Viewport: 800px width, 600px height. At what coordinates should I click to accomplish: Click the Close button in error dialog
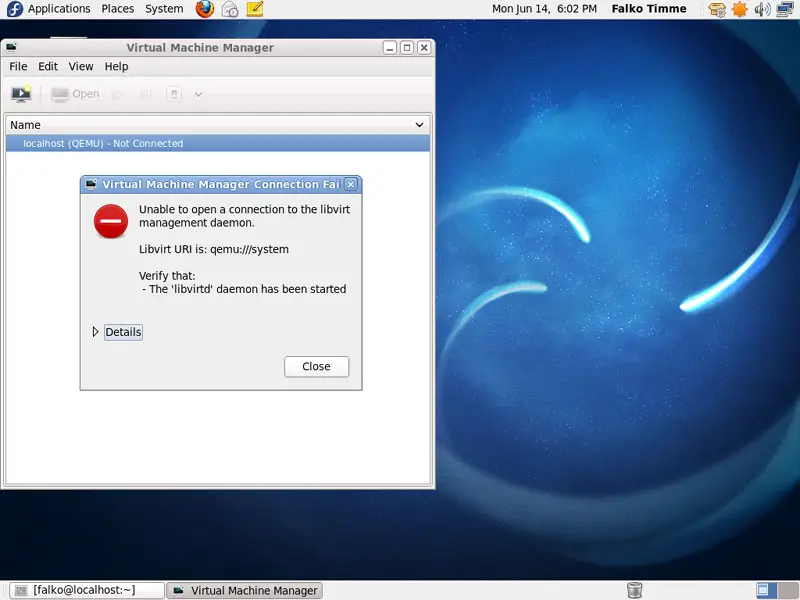[x=316, y=366]
